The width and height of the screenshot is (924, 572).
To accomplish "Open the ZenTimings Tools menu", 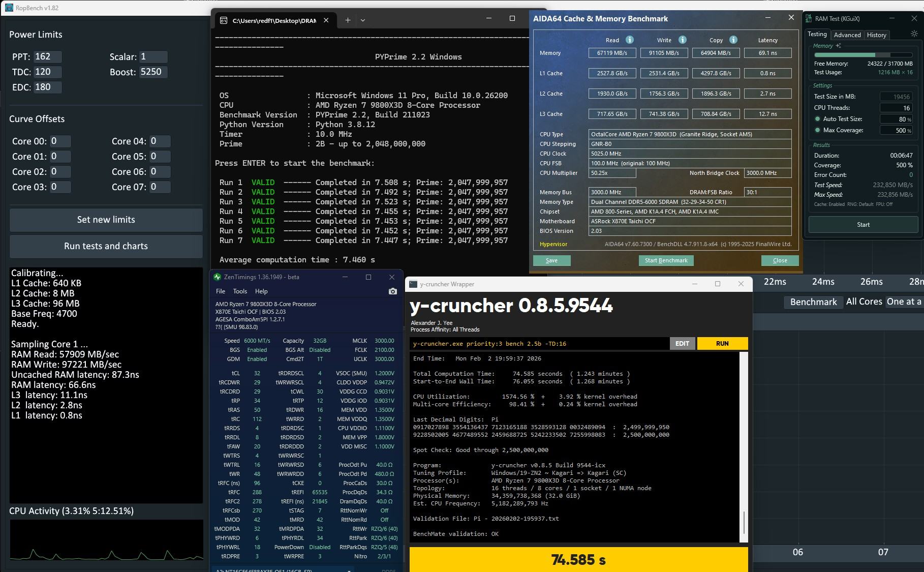I will click(x=240, y=291).
